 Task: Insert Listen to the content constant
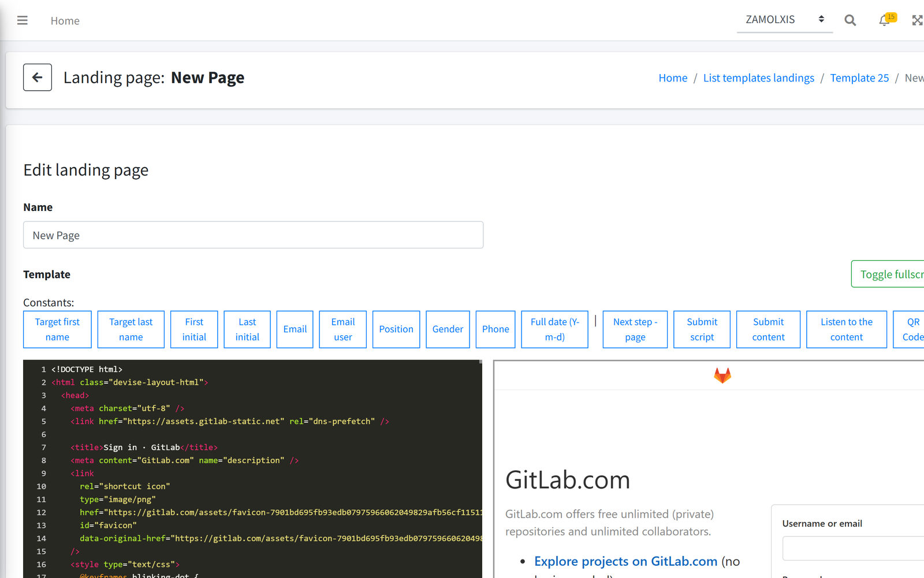(x=847, y=329)
